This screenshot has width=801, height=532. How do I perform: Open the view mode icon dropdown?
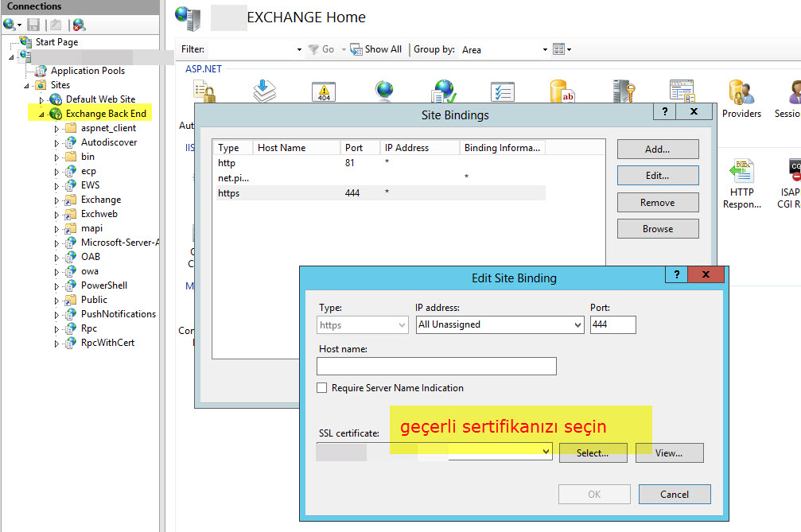coord(562,49)
